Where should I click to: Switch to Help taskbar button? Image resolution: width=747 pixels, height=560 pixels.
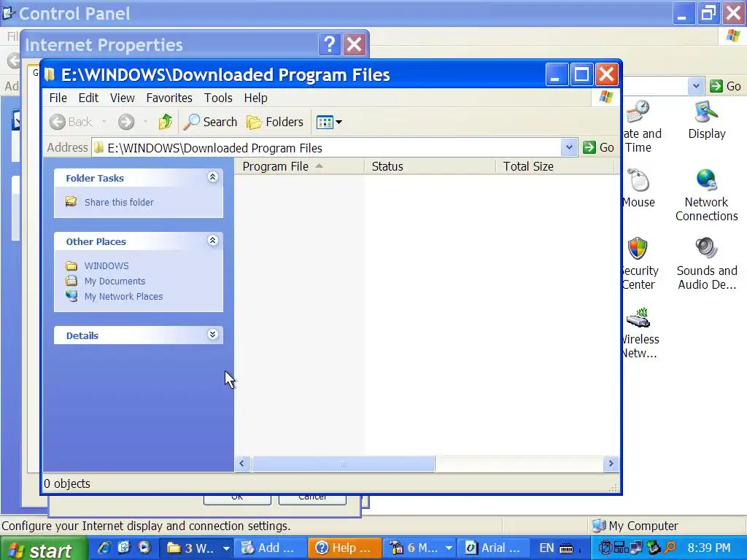344,548
